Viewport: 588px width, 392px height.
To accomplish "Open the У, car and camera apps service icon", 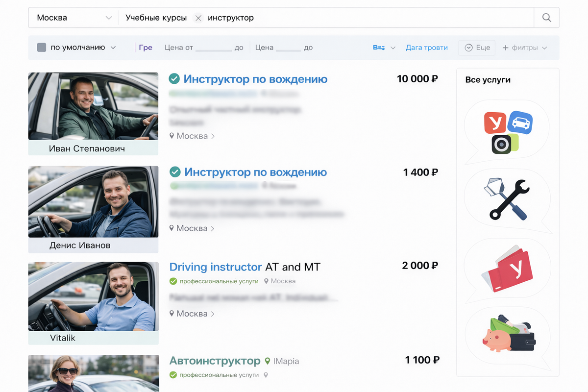I will (507, 131).
